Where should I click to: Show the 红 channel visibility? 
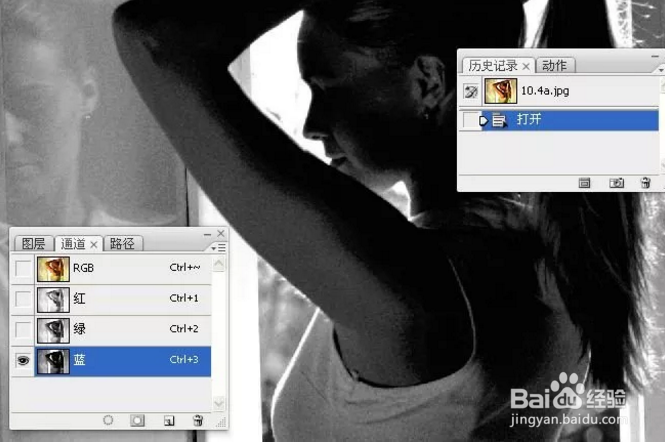point(23,299)
